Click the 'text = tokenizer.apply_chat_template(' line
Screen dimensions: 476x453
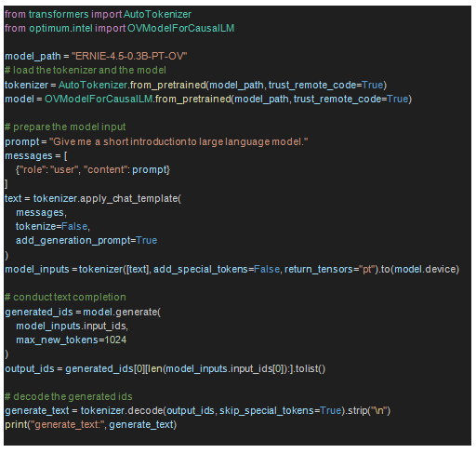[x=93, y=198]
